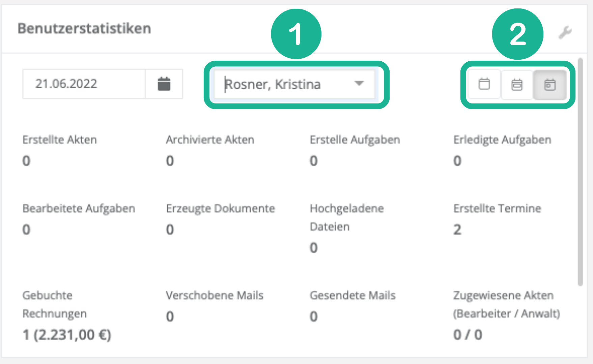Click the 0 / 0 value under Zugewiesene Akten
The image size is (593, 364).
click(x=468, y=335)
